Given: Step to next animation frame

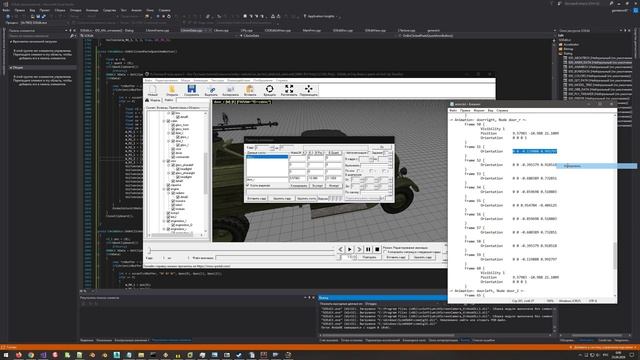Looking at the screenshot, I should tap(359, 249).
